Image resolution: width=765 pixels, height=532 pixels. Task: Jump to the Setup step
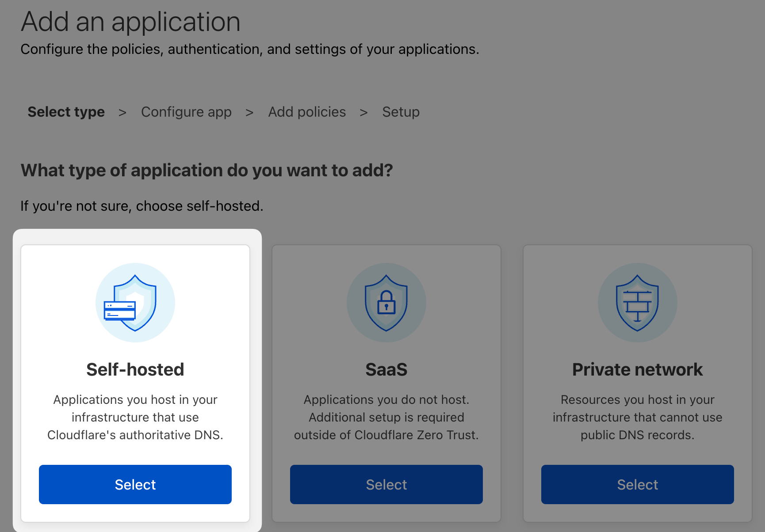point(401,112)
